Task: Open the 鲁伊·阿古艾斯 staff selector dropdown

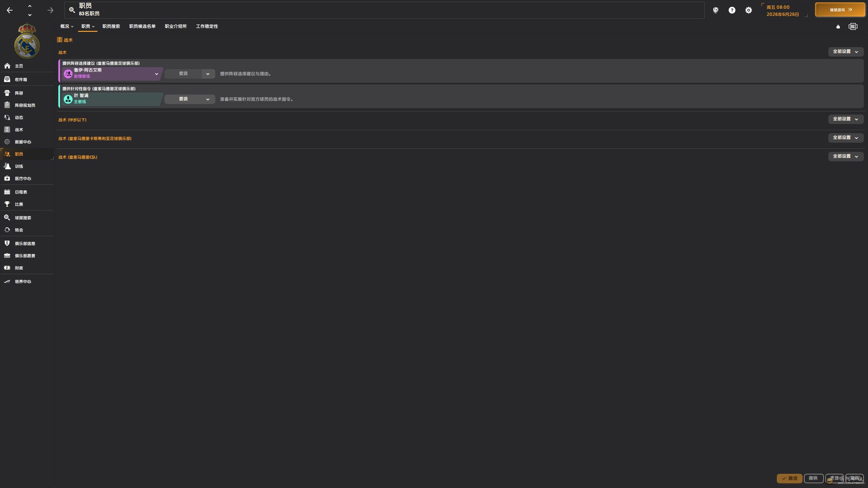Action: pos(156,74)
